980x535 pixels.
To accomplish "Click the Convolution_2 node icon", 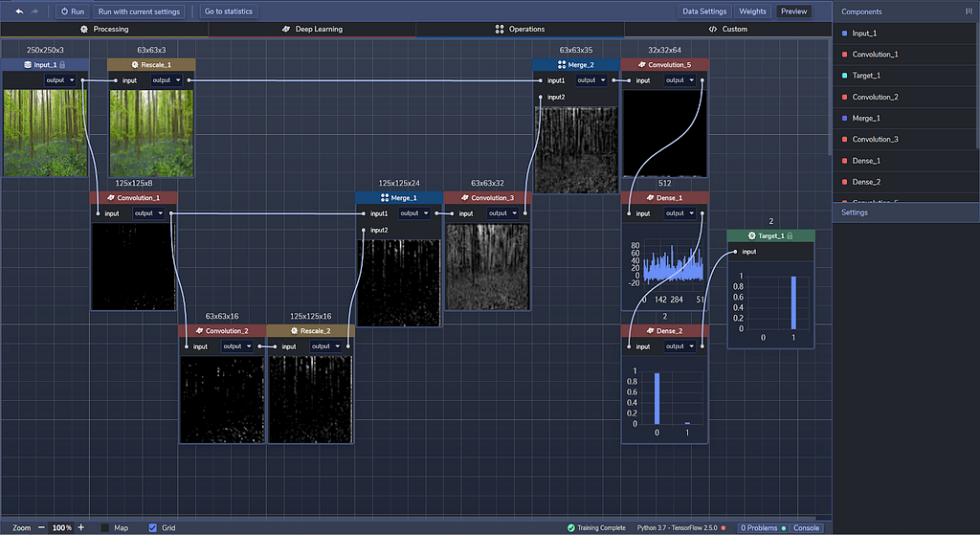I will (x=199, y=330).
